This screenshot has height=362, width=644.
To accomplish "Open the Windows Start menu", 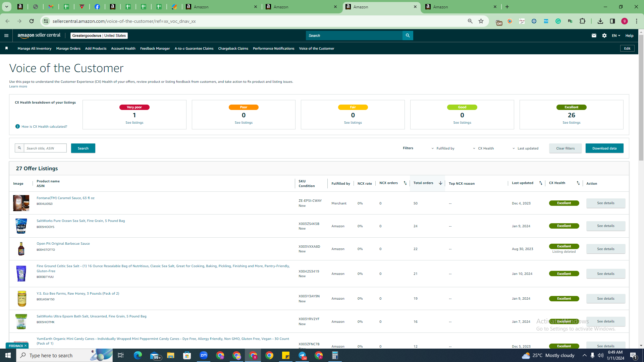I will point(8,355).
